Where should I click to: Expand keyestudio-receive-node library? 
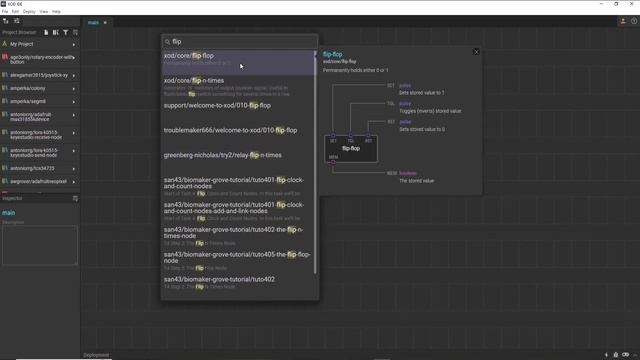tap(74, 133)
